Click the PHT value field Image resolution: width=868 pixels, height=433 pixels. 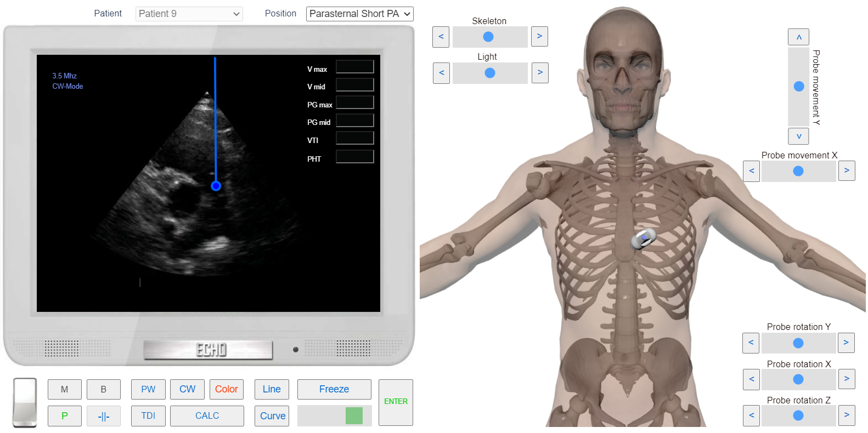tap(355, 157)
